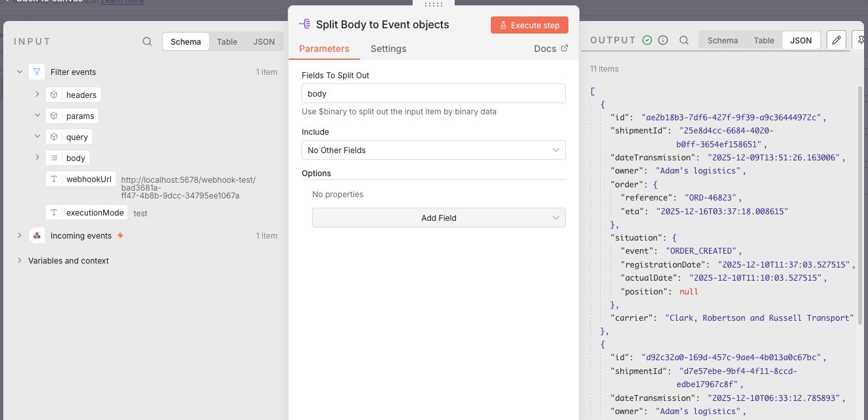Click the Filter events funnel icon

coord(37,72)
